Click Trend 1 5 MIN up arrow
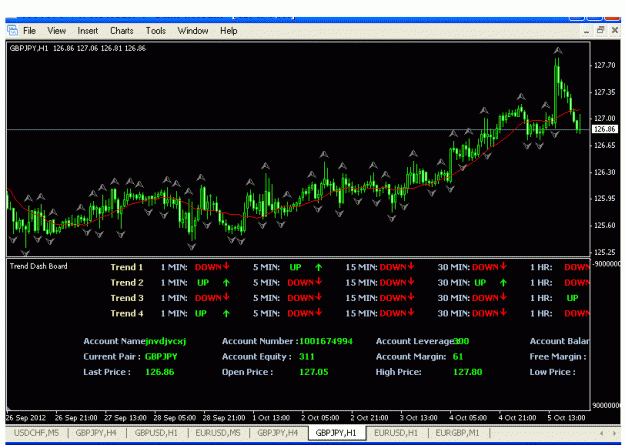Image resolution: width=625 pixels, height=445 pixels. (x=318, y=267)
